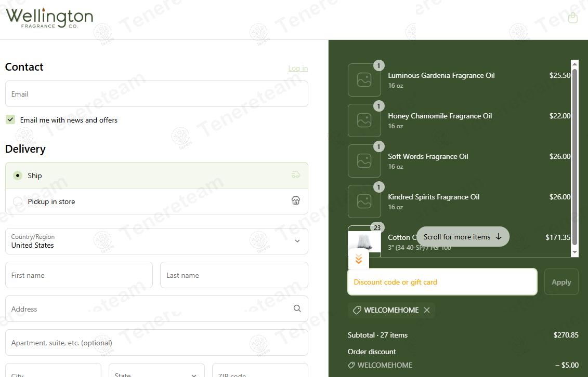Click the Contact heading
The height and width of the screenshot is (377, 588).
coord(24,67)
